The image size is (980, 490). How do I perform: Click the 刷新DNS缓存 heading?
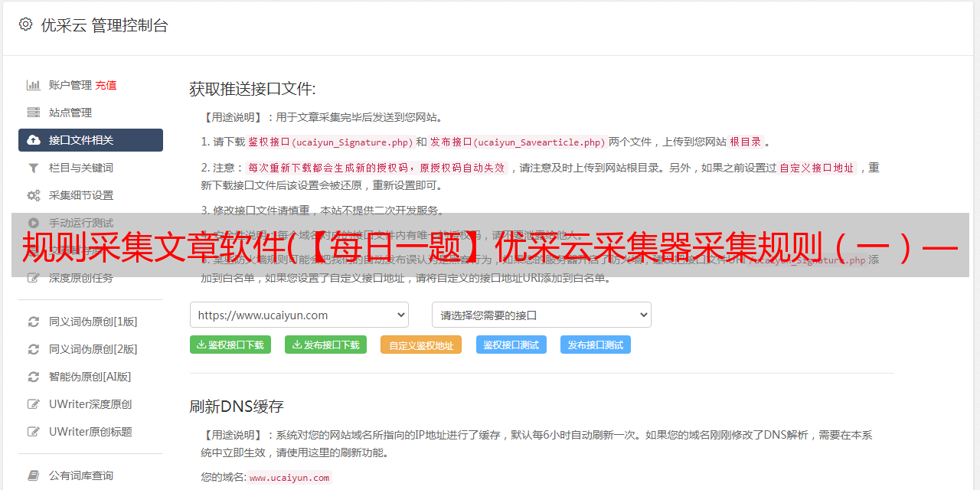[237, 406]
